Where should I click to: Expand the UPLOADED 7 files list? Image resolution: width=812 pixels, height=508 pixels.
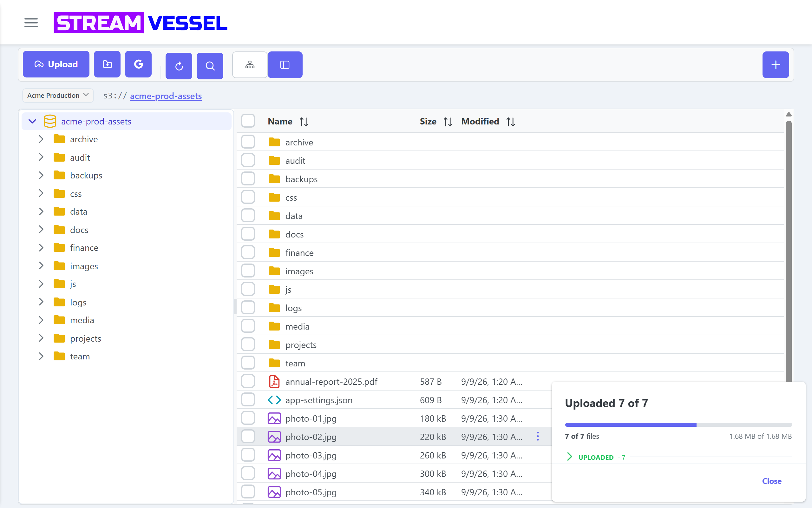click(x=569, y=457)
